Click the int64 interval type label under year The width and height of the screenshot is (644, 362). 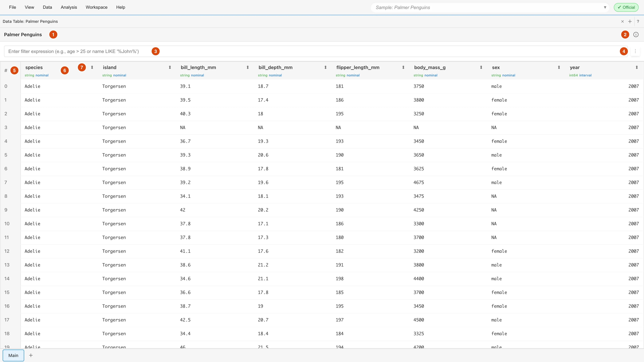point(580,75)
